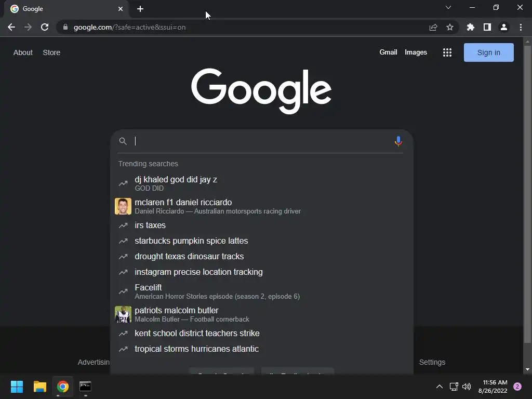
Task: Pick 'starbucks pumpkin spice lattes' suggestion
Action: 262,241
